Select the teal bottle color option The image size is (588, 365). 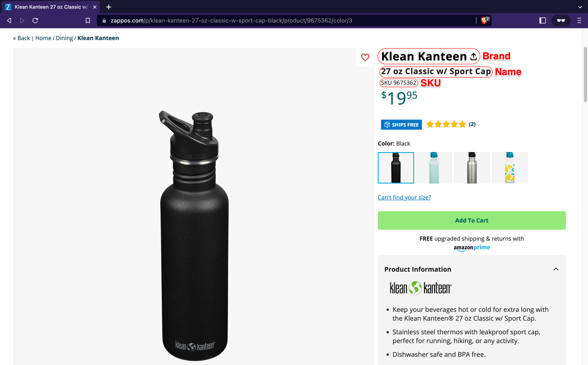[x=434, y=168]
